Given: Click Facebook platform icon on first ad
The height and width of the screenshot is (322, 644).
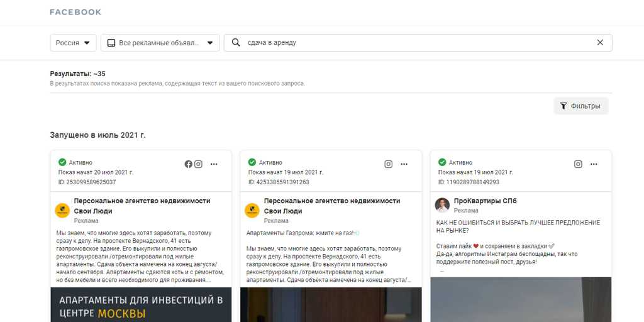Looking at the screenshot, I should click(x=188, y=164).
